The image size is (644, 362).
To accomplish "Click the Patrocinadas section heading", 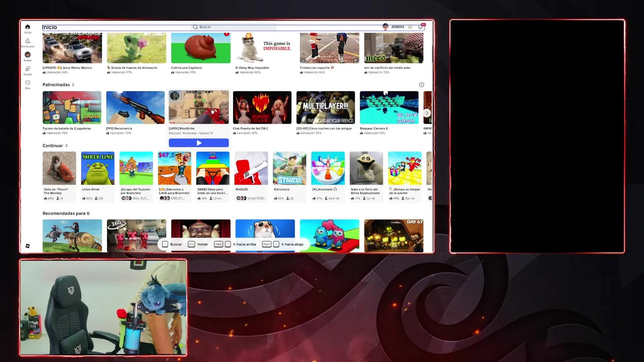I will click(56, 85).
